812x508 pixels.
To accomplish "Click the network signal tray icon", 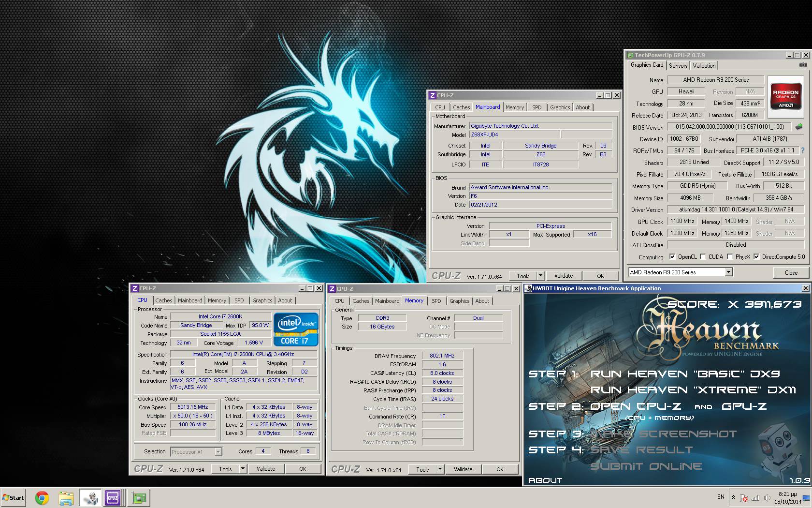I will (755, 497).
